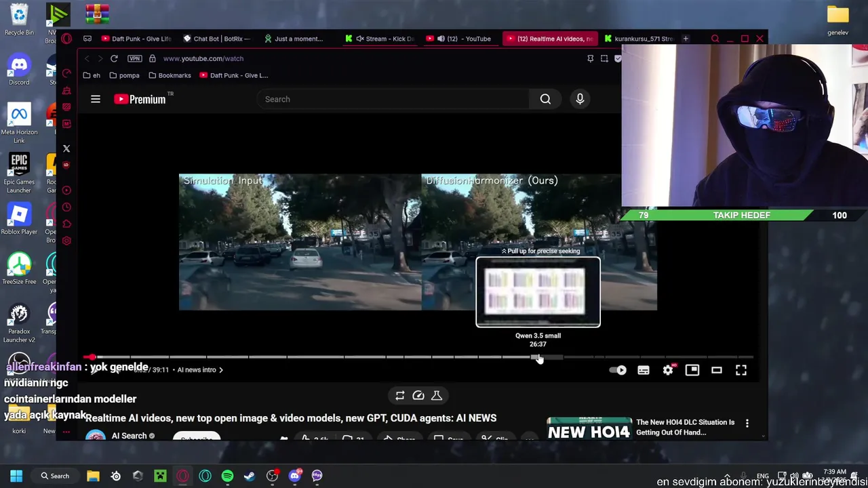
Task: Open the game controller icon left of tabs
Action: pos(87,39)
